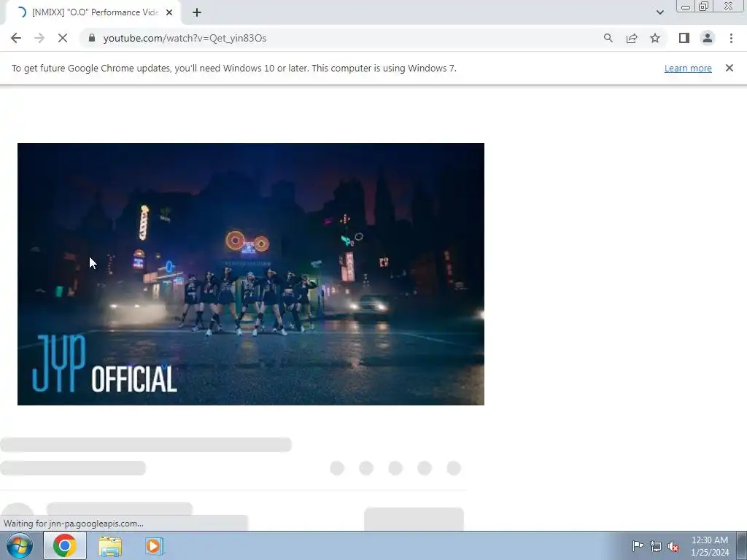Minimize the Chrome window

tap(686, 6)
